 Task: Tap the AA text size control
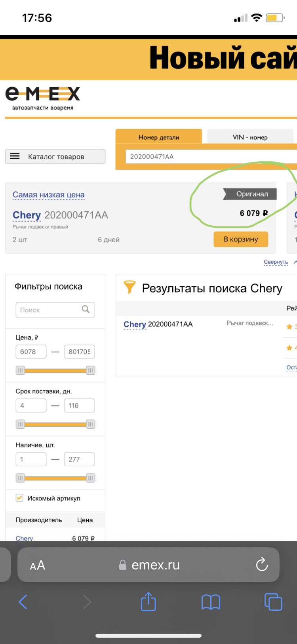coord(37,565)
